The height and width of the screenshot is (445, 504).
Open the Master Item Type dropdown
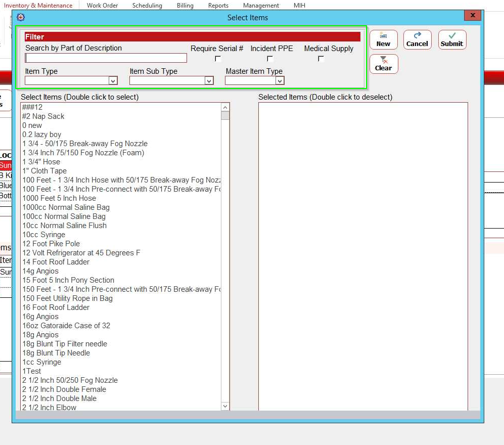(280, 80)
